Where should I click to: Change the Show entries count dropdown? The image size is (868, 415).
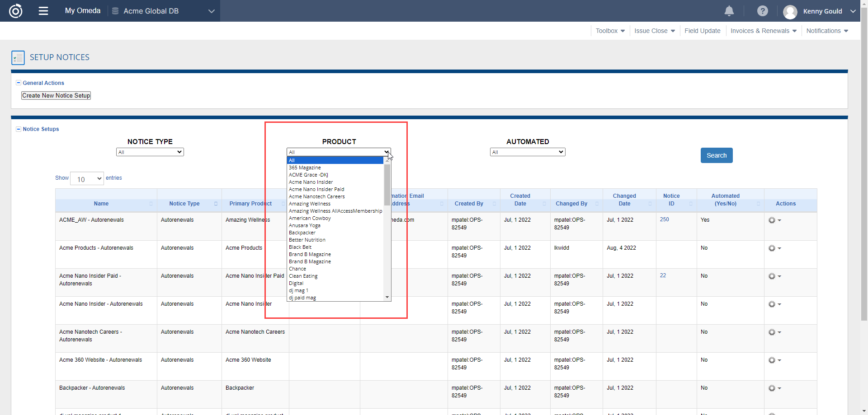pos(87,179)
